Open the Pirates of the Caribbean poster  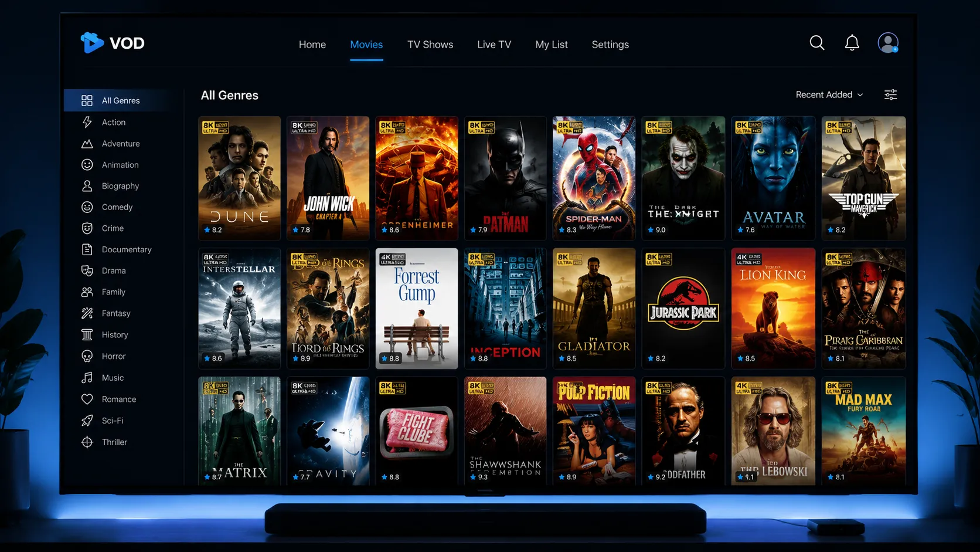click(x=863, y=309)
